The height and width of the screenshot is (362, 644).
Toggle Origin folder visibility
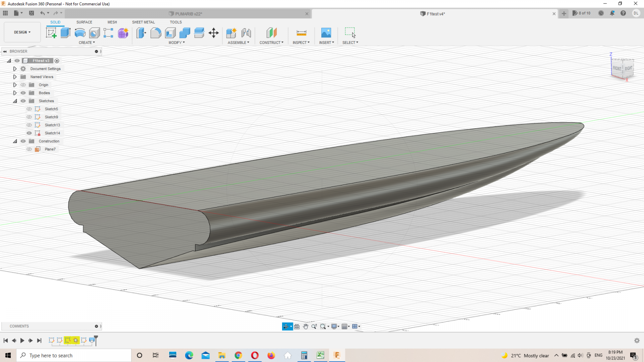click(x=23, y=85)
